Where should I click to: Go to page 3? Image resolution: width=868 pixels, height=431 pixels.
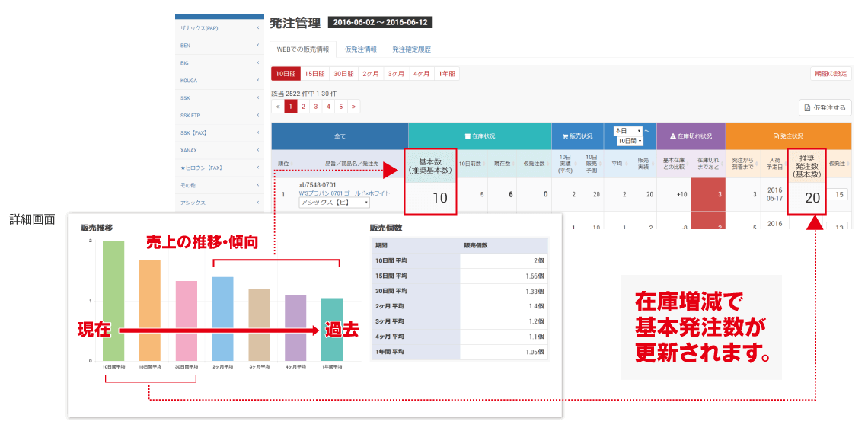pyautogui.click(x=316, y=107)
